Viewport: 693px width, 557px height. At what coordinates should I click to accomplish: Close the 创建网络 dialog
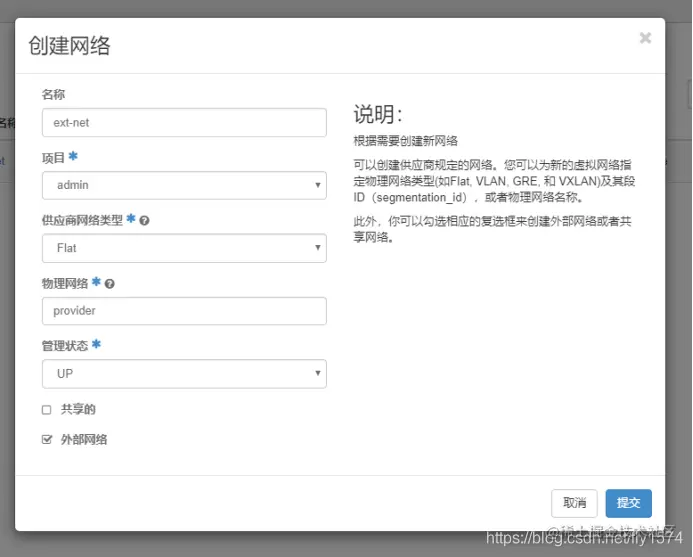point(645,38)
